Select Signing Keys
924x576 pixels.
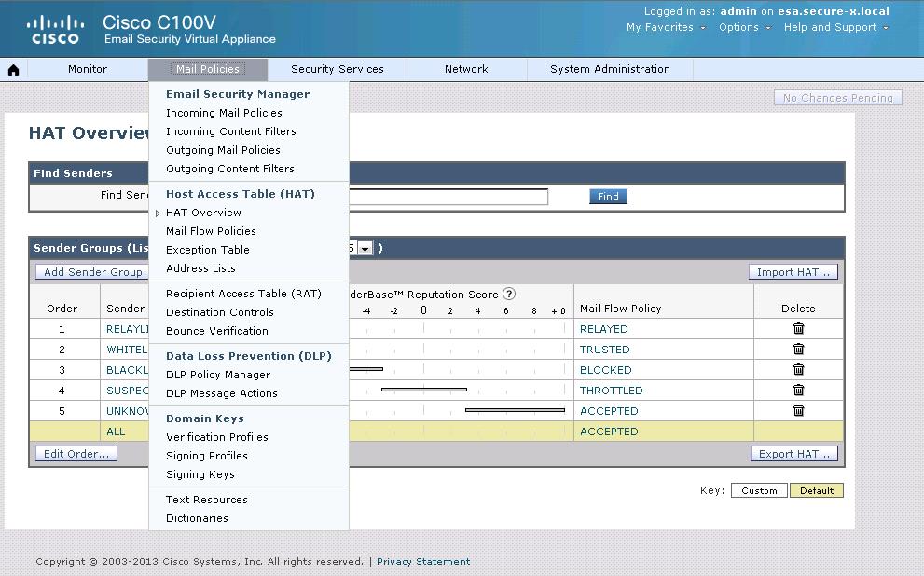200,474
